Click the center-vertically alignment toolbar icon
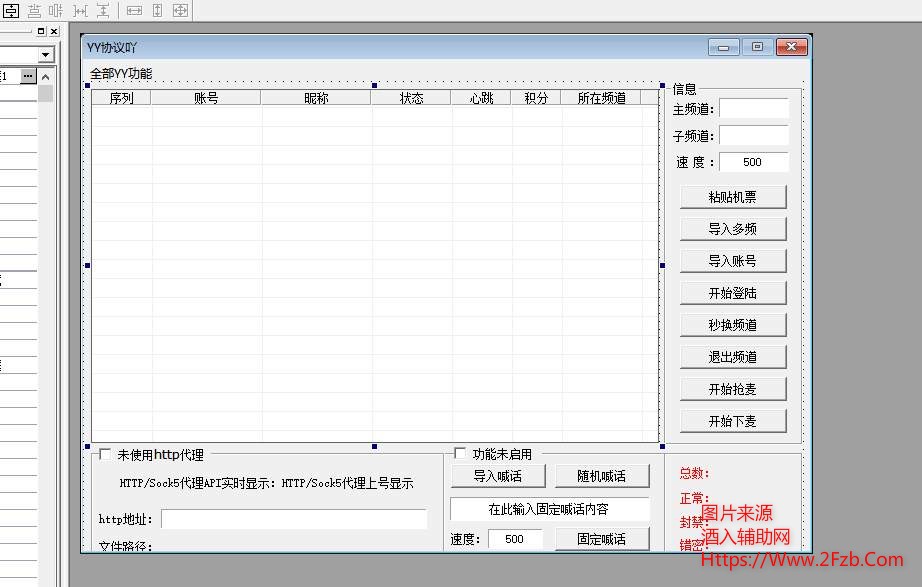 pos(11,10)
